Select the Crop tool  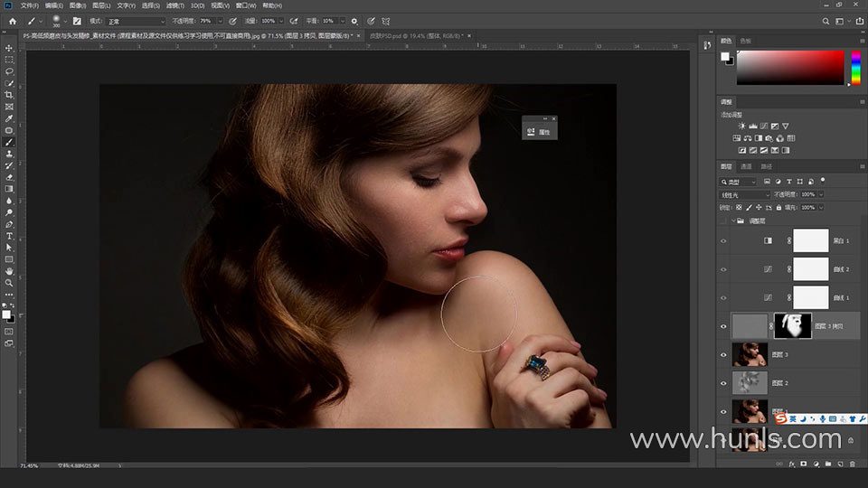9,95
